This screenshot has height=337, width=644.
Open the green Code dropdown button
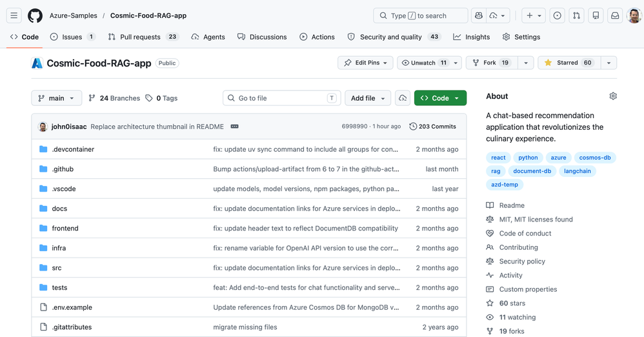click(x=440, y=98)
